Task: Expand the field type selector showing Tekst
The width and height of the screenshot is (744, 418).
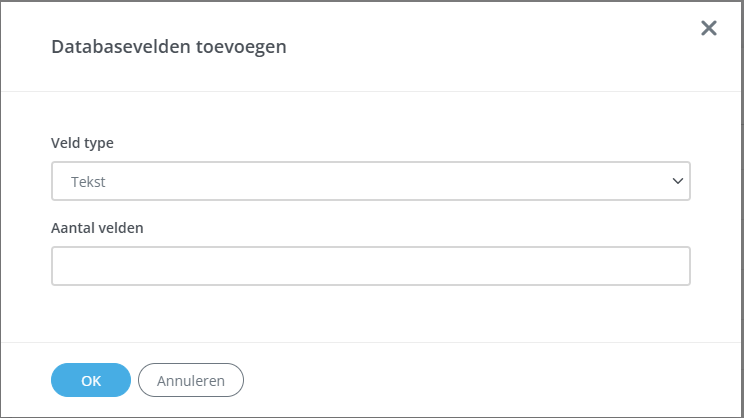Action: (x=370, y=182)
